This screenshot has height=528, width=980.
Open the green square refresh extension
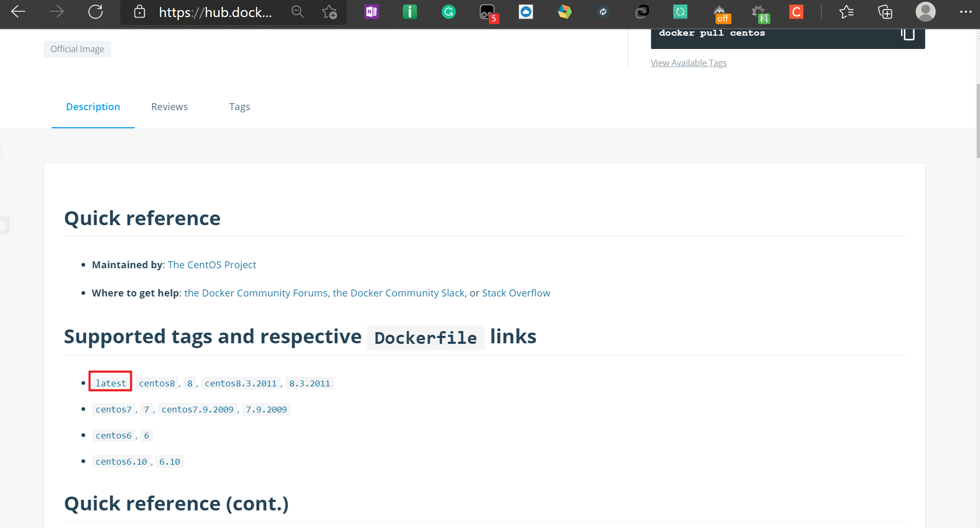point(680,12)
